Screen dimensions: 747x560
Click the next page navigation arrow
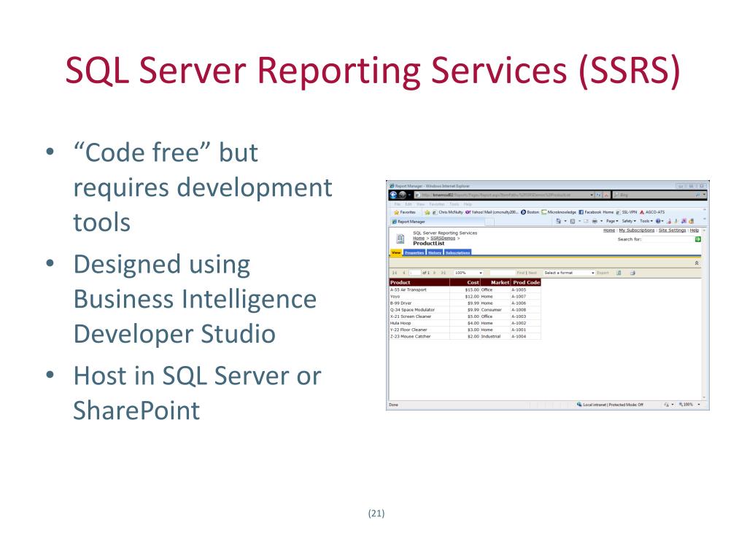pos(435,273)
